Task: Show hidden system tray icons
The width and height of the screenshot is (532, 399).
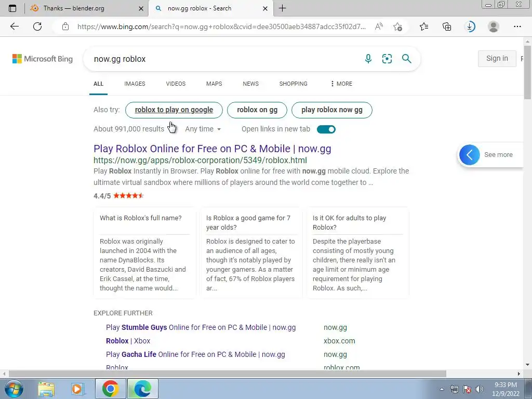Action: tap(442, 389)
